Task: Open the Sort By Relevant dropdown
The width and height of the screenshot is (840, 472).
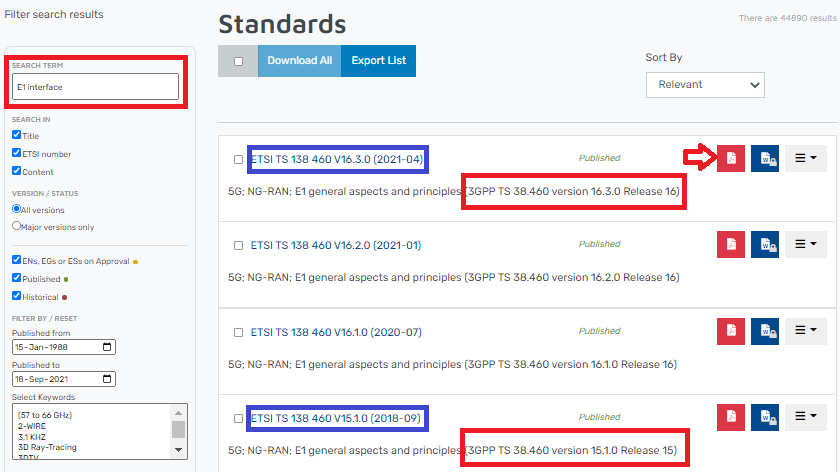Action: tap(705, 85)
